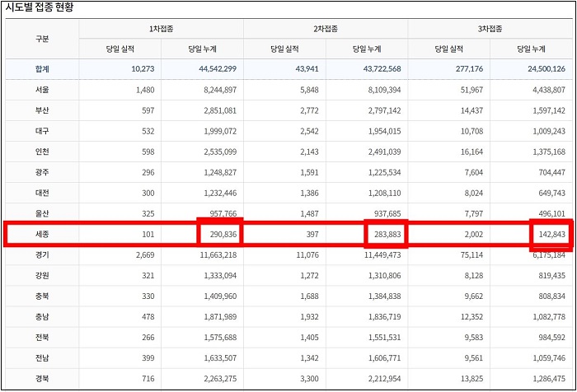
Task: Click the total first-dose cumulative 44,542,299
Action: coord(218,69)
